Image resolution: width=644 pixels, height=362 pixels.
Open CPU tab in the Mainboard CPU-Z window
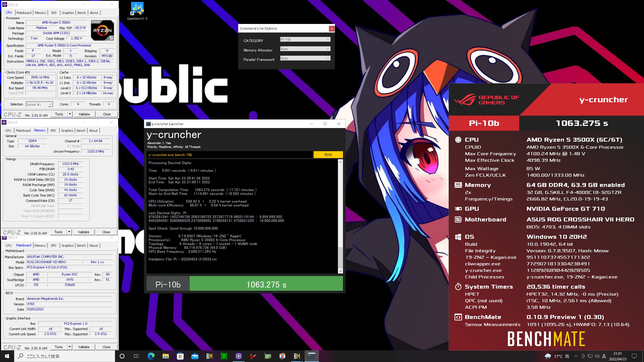click(9, 246)
